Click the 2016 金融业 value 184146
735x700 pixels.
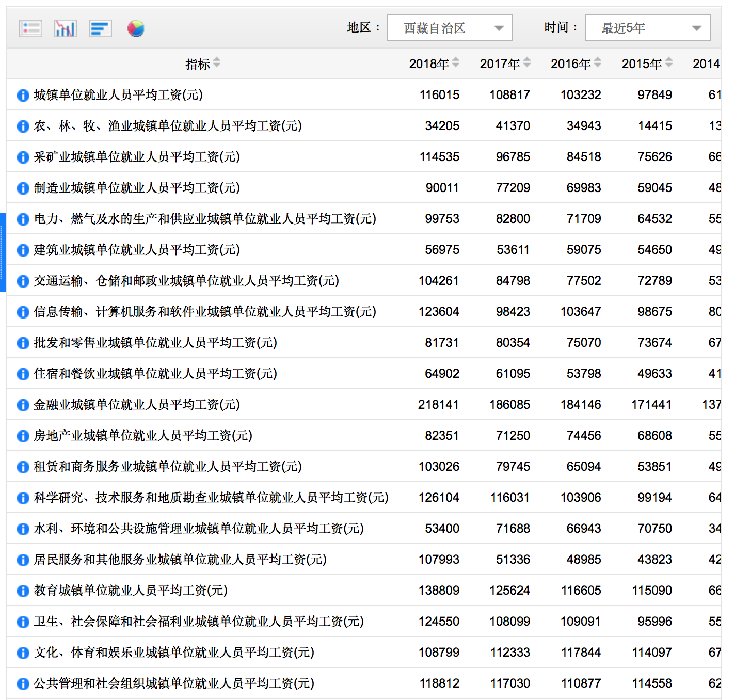click(x=581, y=405)
